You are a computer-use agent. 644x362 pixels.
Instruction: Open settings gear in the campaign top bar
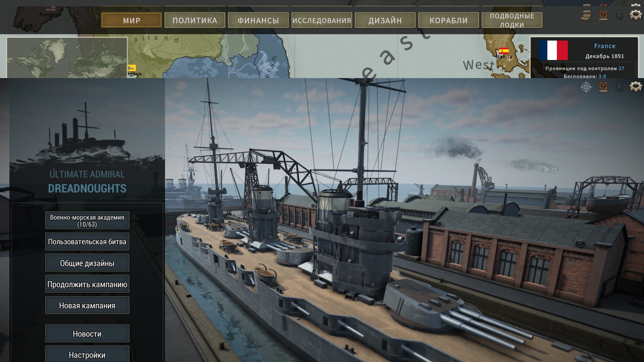point(635,15)
